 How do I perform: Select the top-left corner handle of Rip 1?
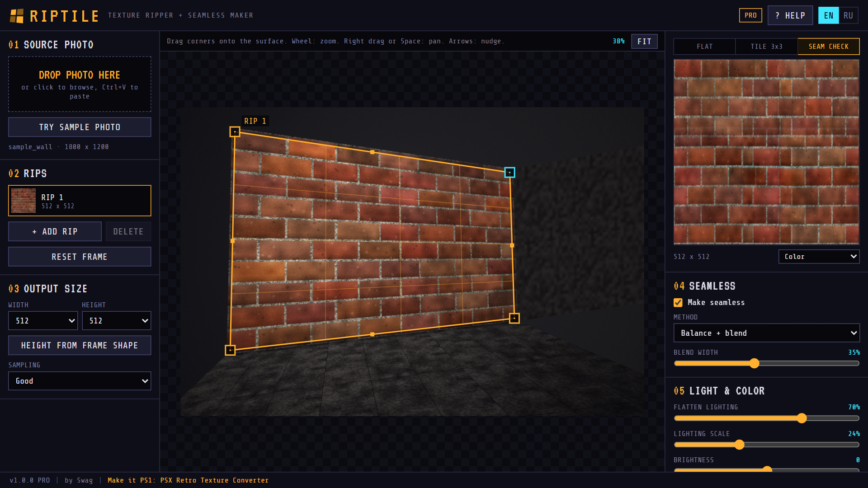click(x=235, y=132)
